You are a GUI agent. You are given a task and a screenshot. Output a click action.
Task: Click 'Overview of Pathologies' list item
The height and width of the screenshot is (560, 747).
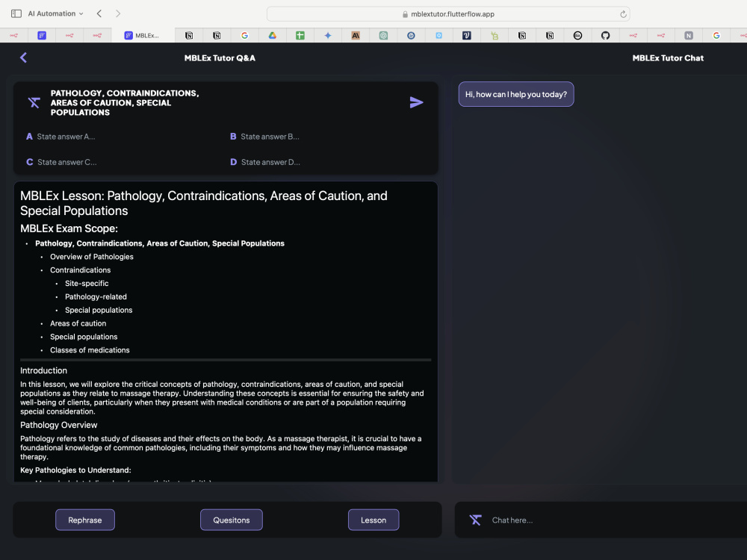(x=91, y=257)
